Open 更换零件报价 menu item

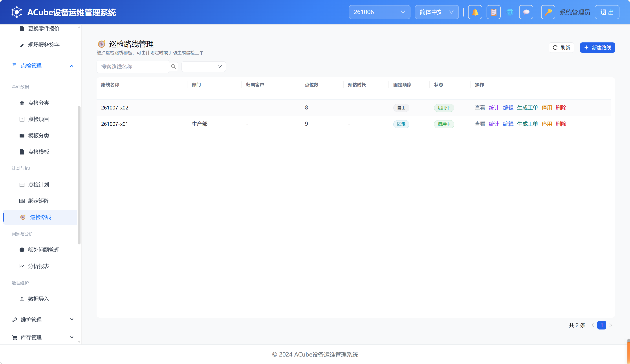click(x=40, y=29)
